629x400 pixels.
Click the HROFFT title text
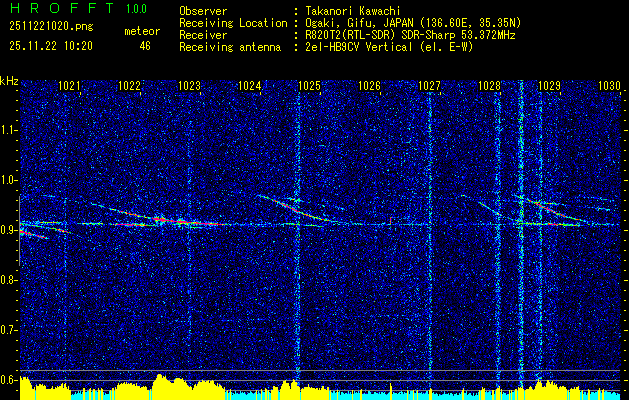click(x=62, y=8)
